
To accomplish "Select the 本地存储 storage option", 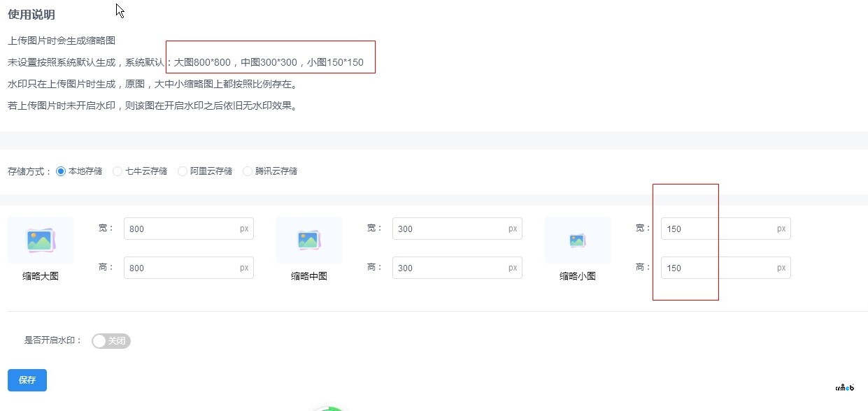I will (x=79, y=171).
